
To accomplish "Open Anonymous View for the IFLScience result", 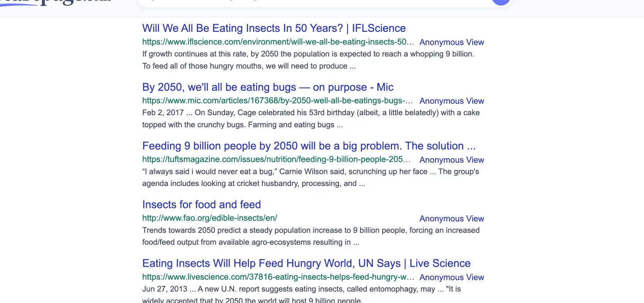I will [x=451, y=42].
